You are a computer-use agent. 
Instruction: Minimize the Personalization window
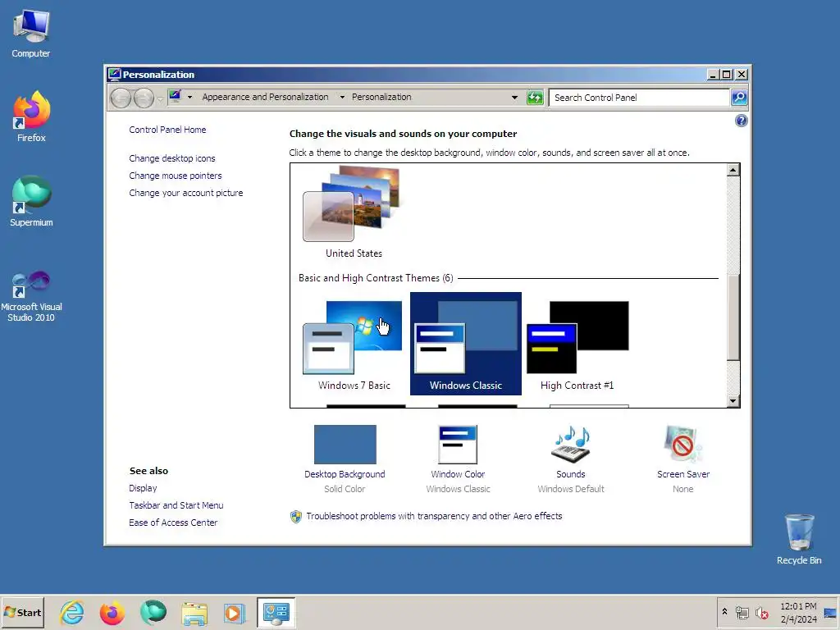tap(713, 75)
